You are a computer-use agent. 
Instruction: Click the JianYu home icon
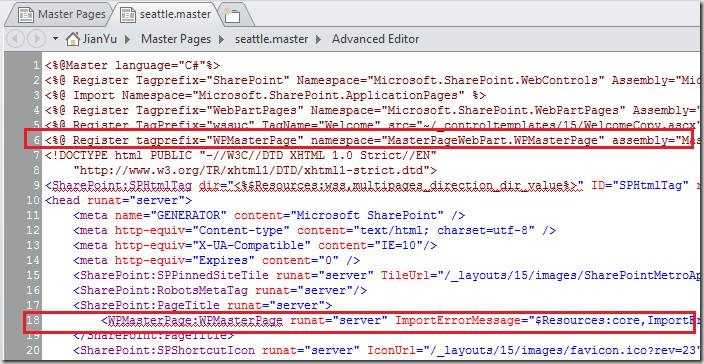pos(73,39)
